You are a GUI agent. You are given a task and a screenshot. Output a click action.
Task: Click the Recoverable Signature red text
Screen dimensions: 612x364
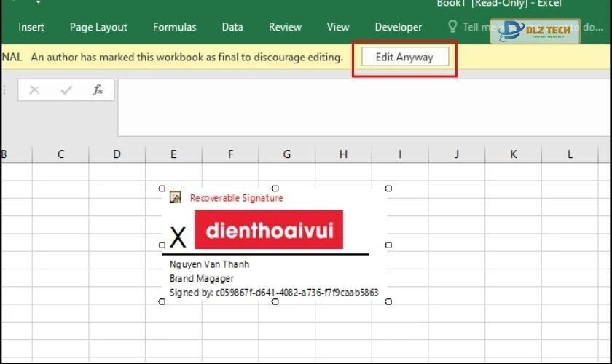236,198
